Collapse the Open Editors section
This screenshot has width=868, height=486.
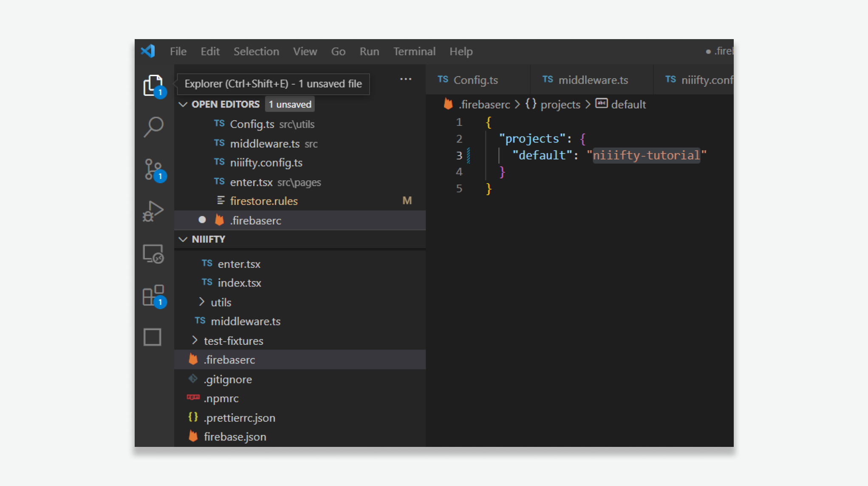[183, 104]
